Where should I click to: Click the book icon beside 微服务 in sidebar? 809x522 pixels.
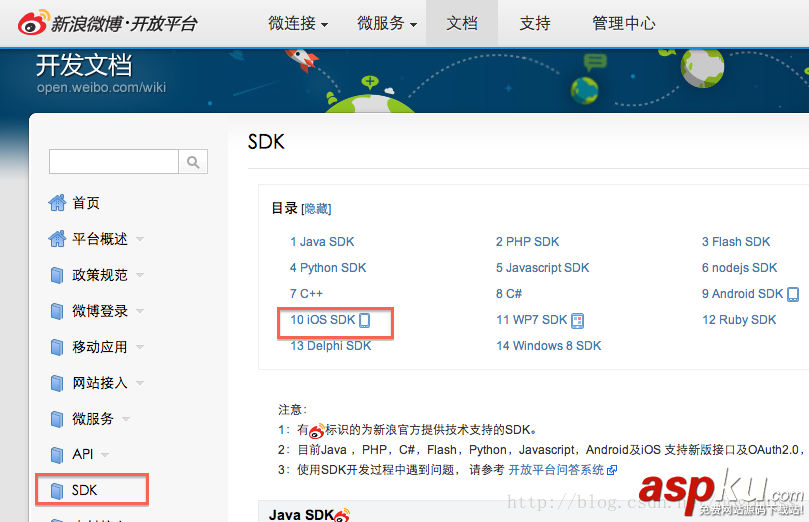pyautogui.click(x=57, y=419)
